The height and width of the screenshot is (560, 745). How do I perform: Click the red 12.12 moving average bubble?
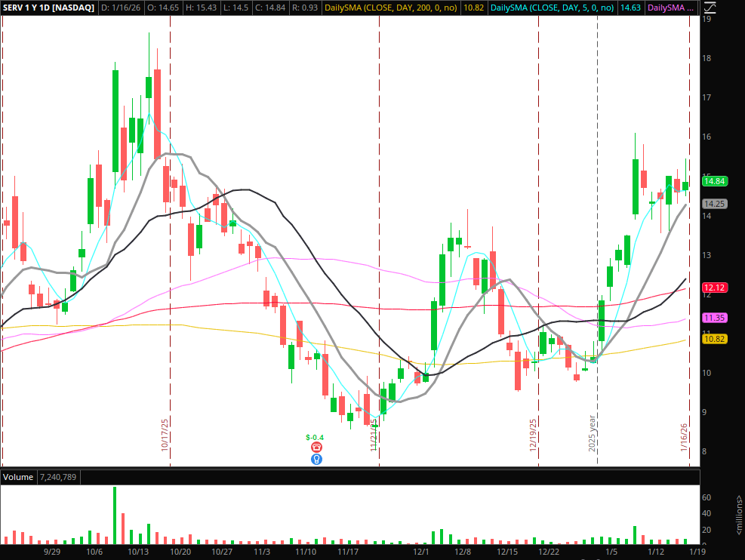(x=714, y=288)
